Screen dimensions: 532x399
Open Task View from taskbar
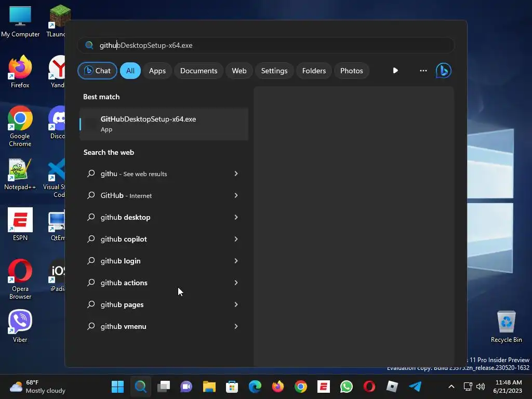tap(164, 387)
